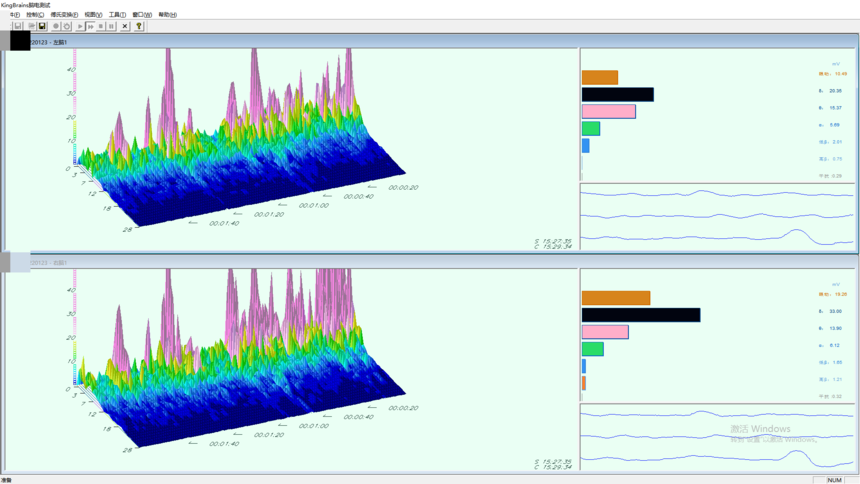Click the blue bar in left-brain chart
Screen dimensions: 860x484
pyautogui.click(x=586, y=145)
